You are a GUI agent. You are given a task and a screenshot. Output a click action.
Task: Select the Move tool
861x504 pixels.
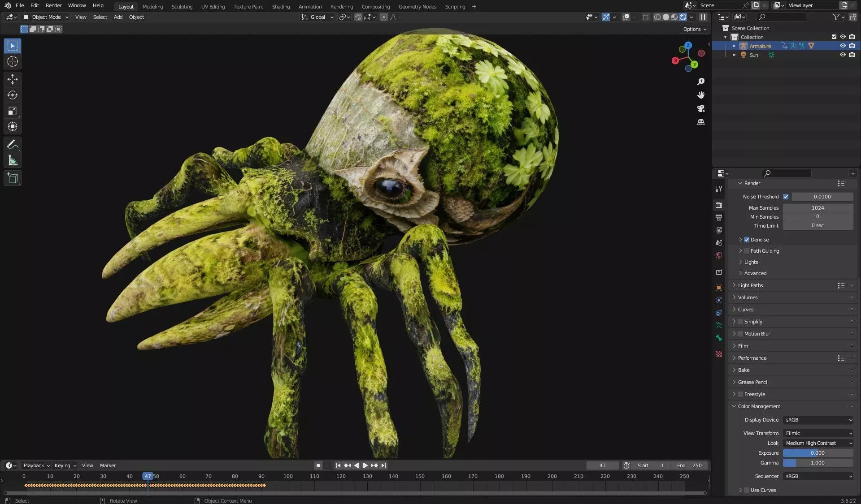click(13, 79)
